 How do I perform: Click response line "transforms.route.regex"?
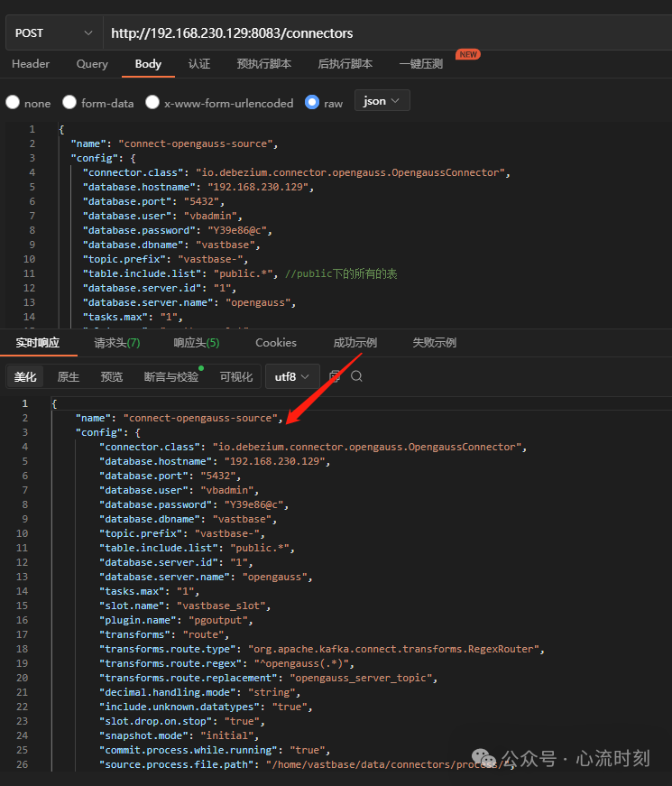227,663
